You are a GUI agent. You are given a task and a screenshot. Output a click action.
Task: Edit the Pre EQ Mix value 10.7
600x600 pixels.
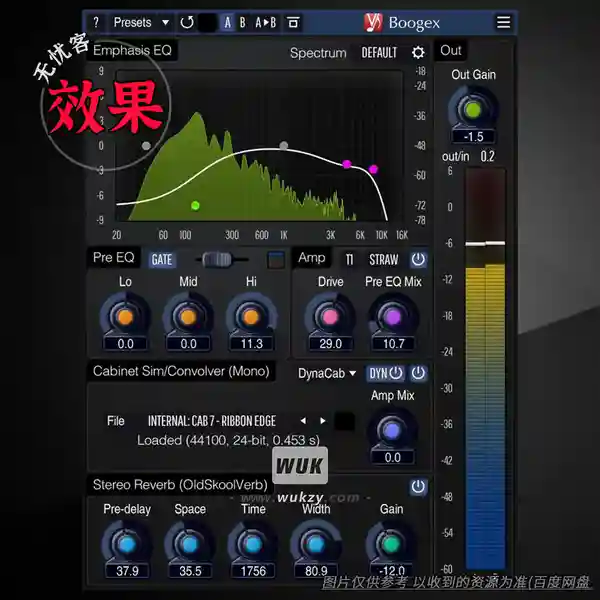tap(394, 344)
